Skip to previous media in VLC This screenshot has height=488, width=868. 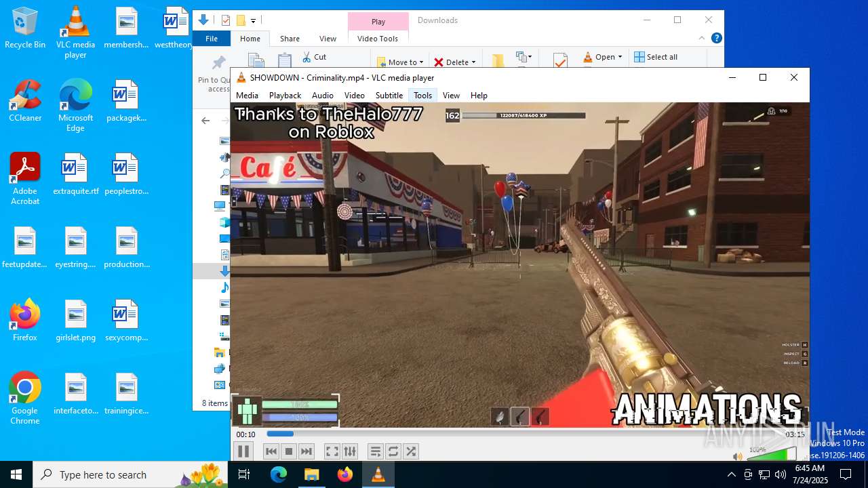tap(271, 451)
